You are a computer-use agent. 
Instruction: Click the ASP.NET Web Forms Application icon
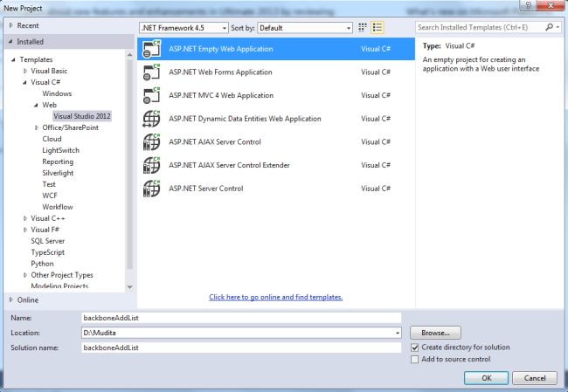[x=151, y=72]
